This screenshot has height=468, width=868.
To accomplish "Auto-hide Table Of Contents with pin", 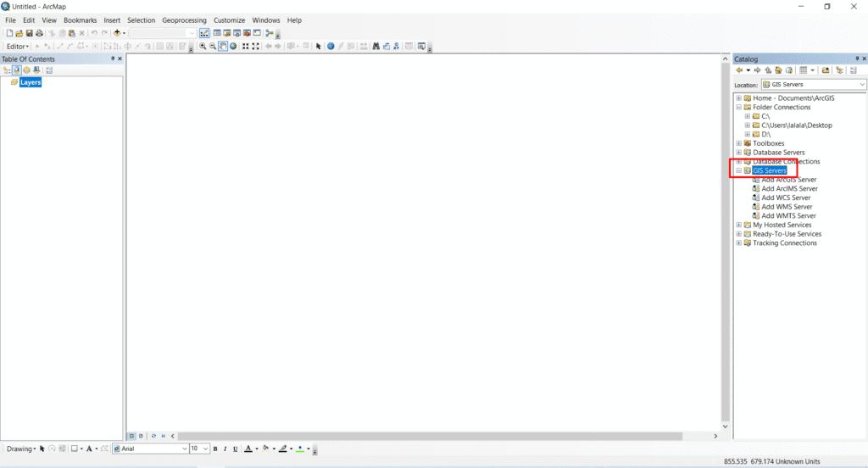I will [113, 58].
